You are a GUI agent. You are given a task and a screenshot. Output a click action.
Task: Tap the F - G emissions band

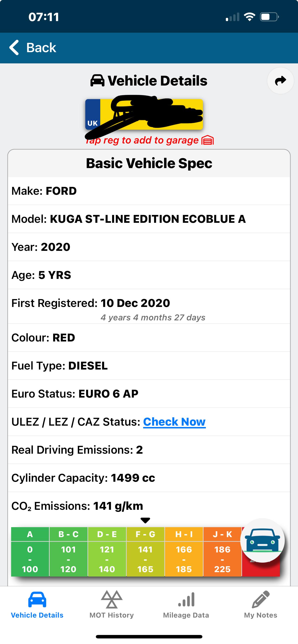[x=145, y=551]
